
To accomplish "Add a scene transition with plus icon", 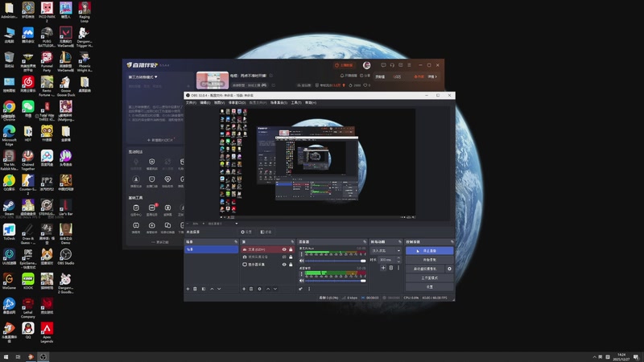I will point(383,268).
